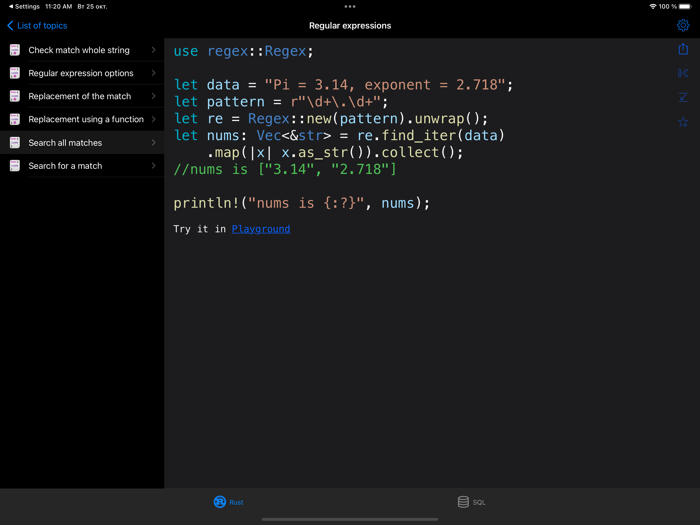Image resolution: width=700 pixels, height=525 pixels.
Task: Open settings with the gear icon
Action: point(683,25)
